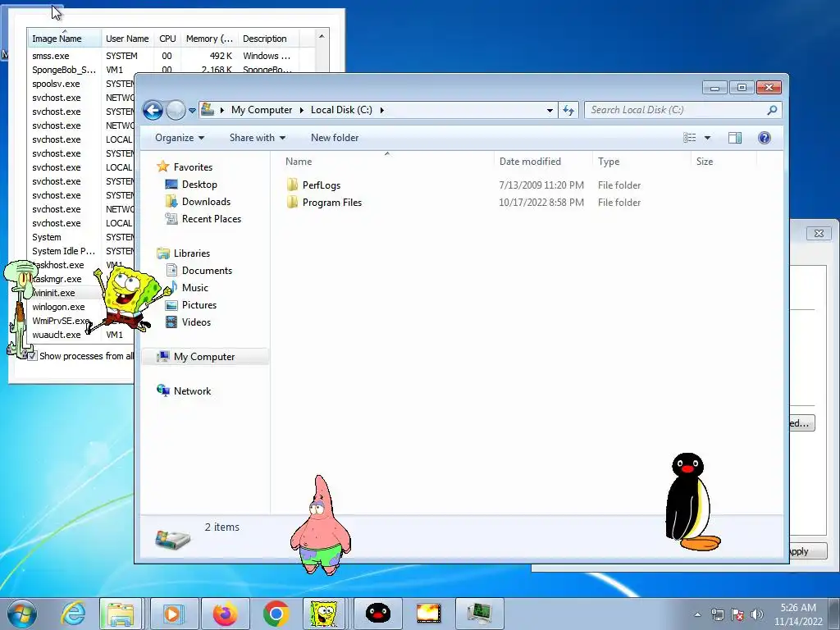This screenshot has height=630, width=840.
Task: Sort by the Size column header
Action: 724,162
